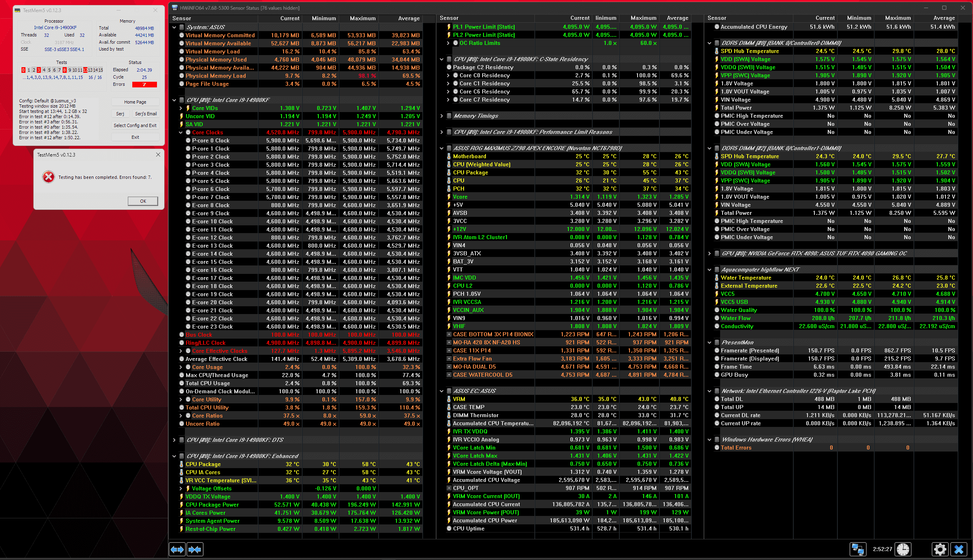Click Select Config and Exit button
This screenshot has height=560, width=973.
(135, 125)
